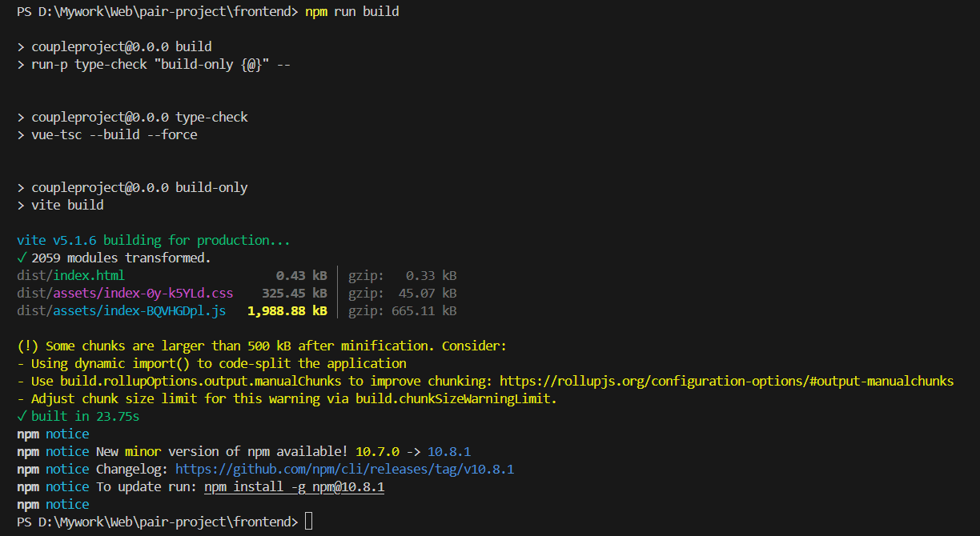Click the highlighted 1,988.88 kB file size
The image size is (980, 536).
point(287,310)
